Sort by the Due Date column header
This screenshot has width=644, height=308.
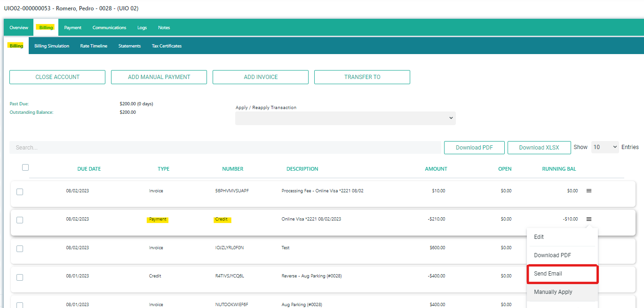(89, 169)
